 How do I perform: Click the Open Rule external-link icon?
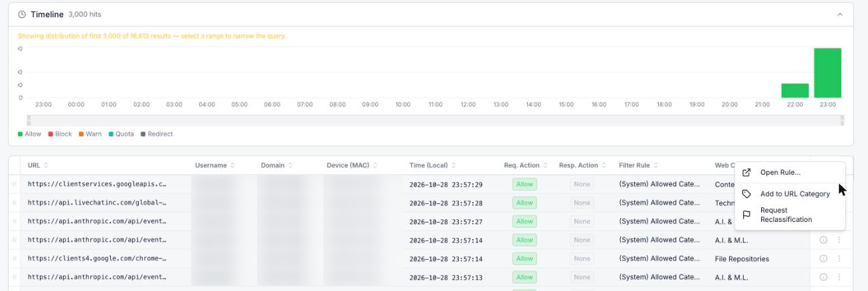(746, 172)
